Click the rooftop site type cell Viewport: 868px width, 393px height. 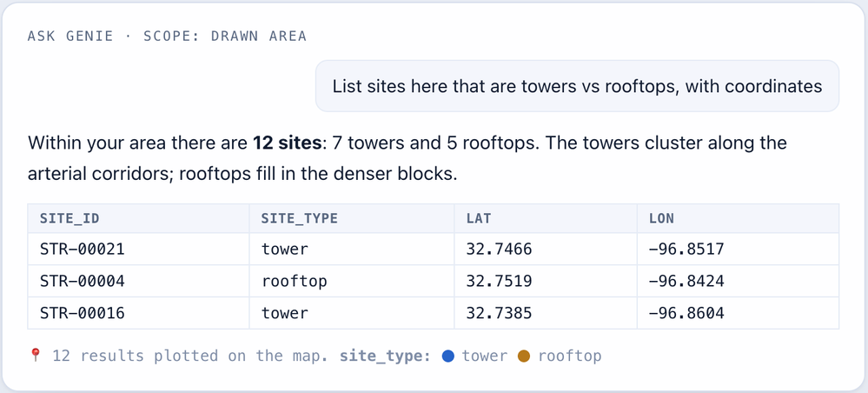[x=352, y=281]
